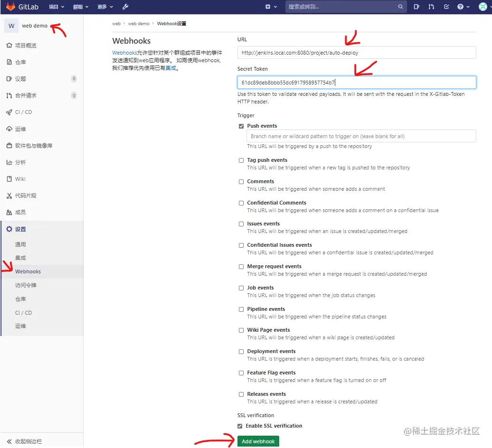
Task: Check Pipeline events checkbox
Action: [241, 309]
